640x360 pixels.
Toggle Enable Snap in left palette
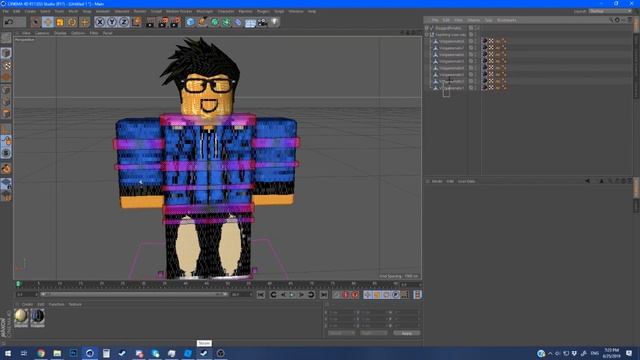[x=6, y=168]
